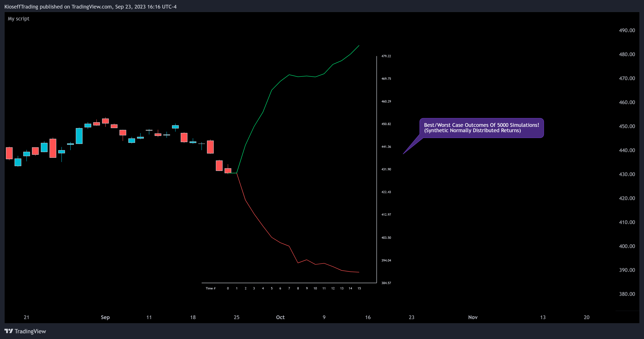Select the 470.00 price axis label
Screen dimensions: 644x339
click(x=627, y=78)
